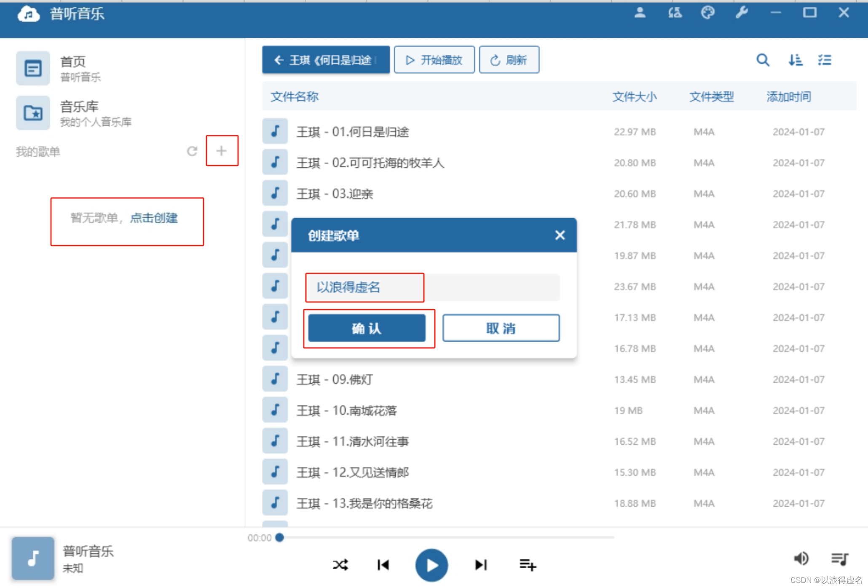Mute the volume speaker
Viewport: 868px width, 588px height.
[801, 559]
